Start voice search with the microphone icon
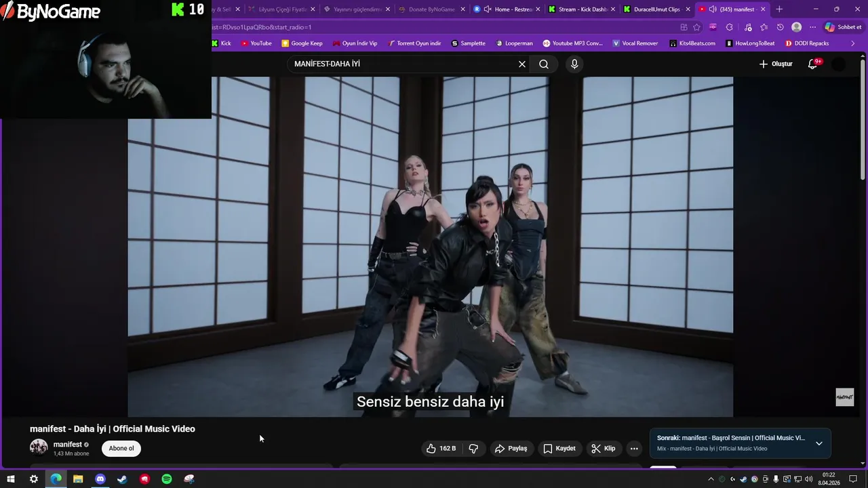Screen dimensions: 868x488 (574, 64)
